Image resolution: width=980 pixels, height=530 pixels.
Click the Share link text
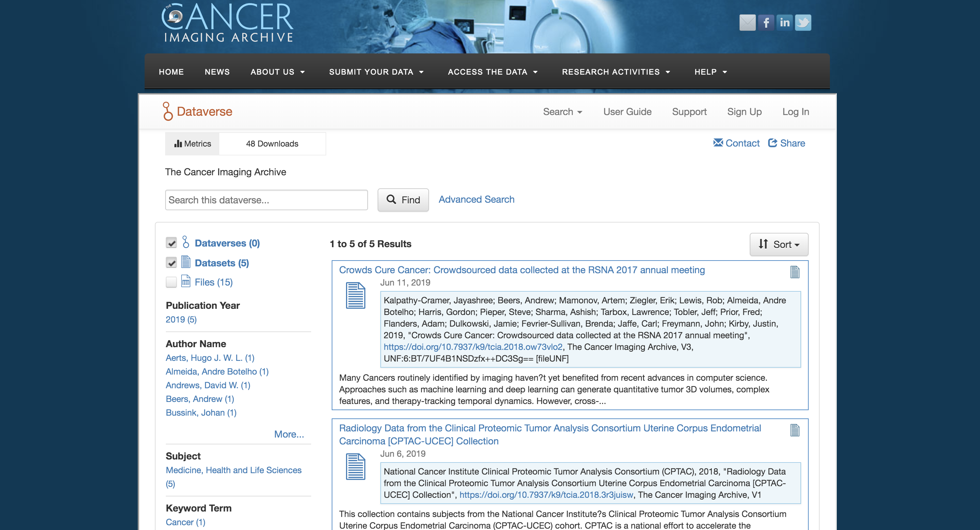[x=793, y=143]
